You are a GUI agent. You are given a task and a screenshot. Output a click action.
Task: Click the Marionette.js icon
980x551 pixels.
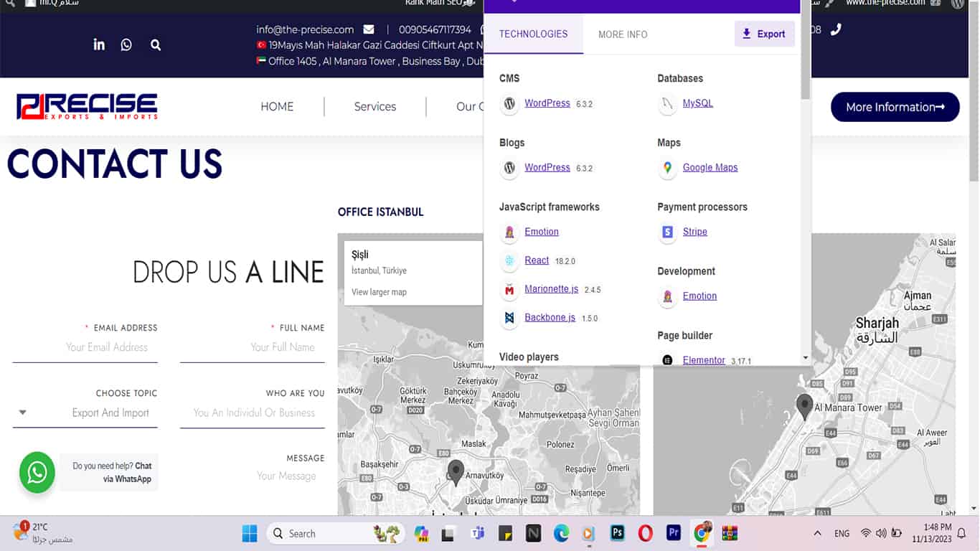coord(509,290)
